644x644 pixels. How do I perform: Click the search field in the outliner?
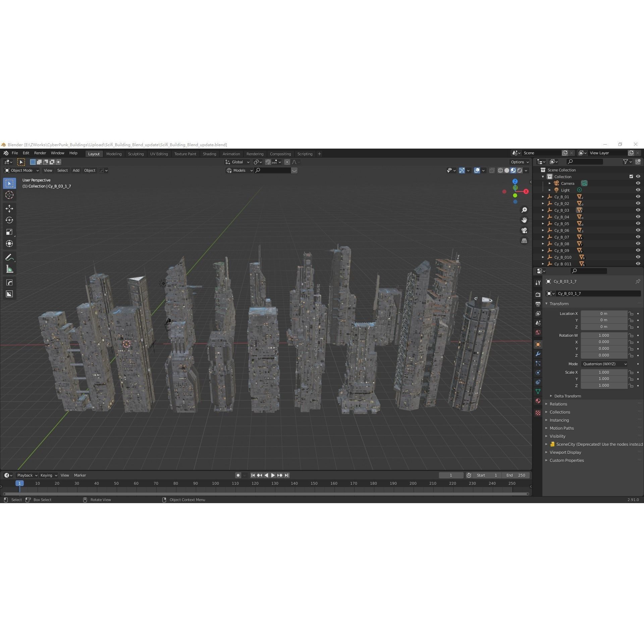585,161
